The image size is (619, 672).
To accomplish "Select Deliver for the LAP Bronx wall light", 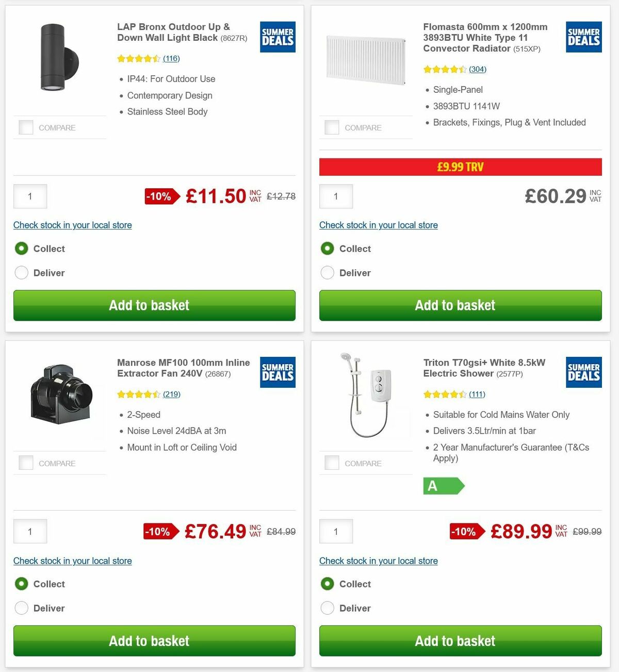I will pyautogui.click(x=21, y=273).
